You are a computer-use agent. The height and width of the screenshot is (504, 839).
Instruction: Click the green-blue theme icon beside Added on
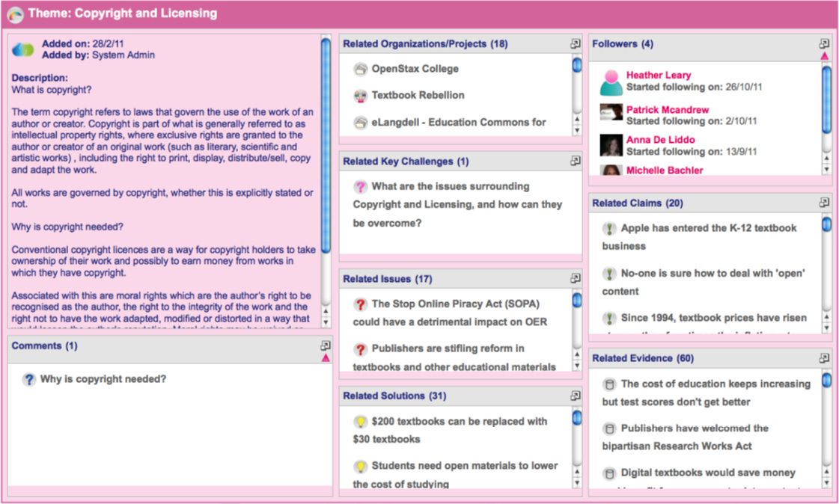[23, 49]
